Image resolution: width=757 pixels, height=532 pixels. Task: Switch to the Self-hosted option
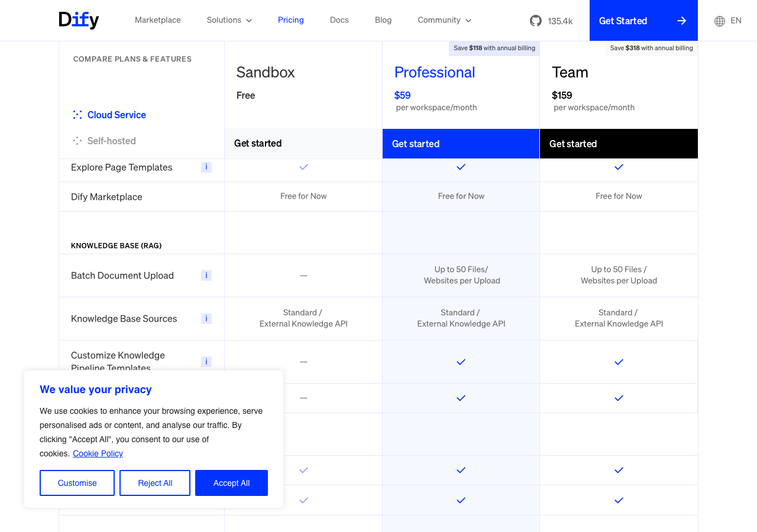(111, 141)
